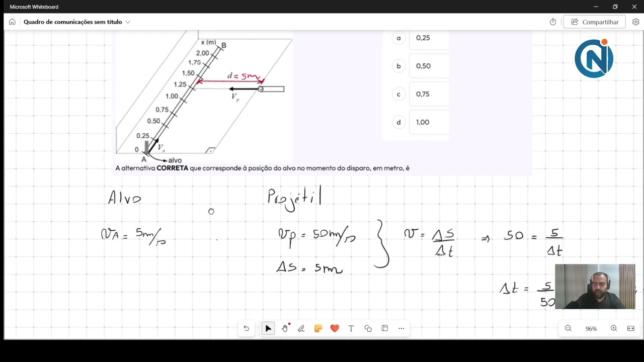Viewport: 644px width, 362px height.
Task: Click the 96% zoom level
Action: point(591,329)
